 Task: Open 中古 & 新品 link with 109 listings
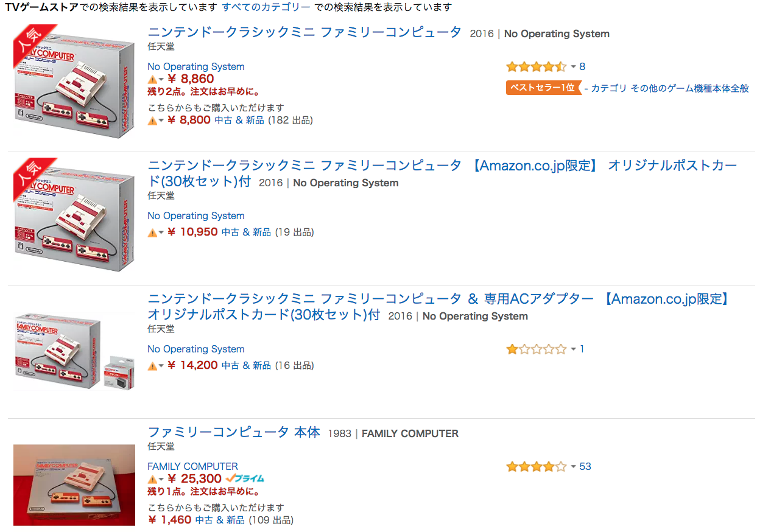[x=220, y=520]
